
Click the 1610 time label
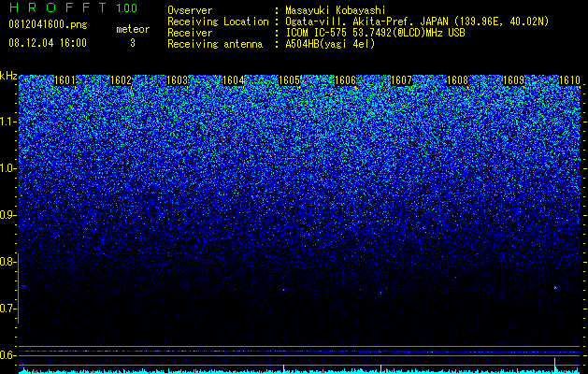[x=569, y=80]
